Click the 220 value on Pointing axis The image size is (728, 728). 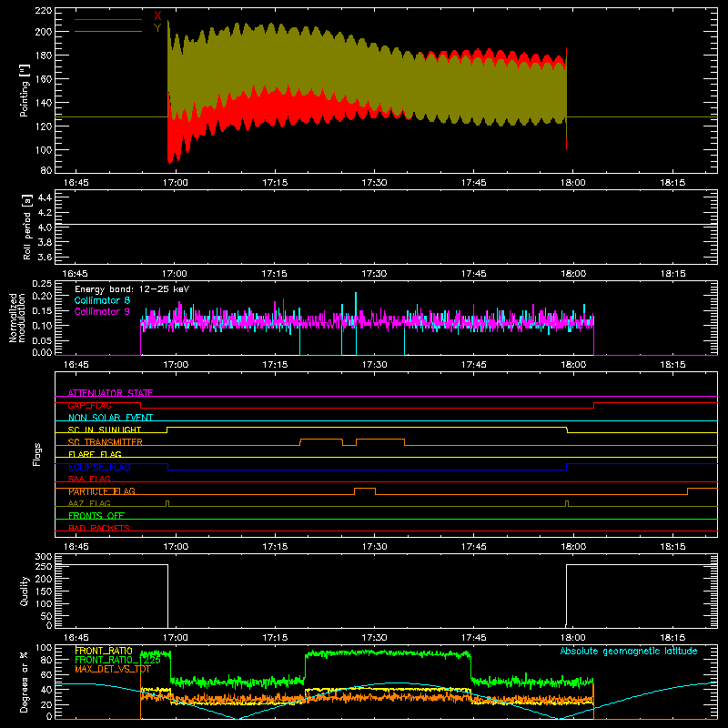[x=43, y=10]
